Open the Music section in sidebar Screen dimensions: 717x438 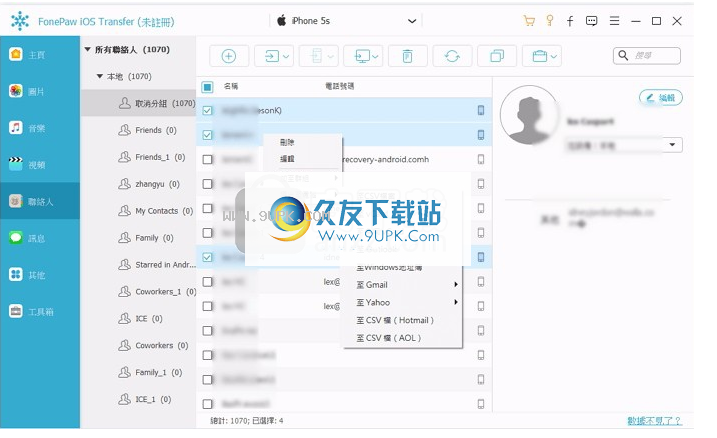tap(40, 128)
